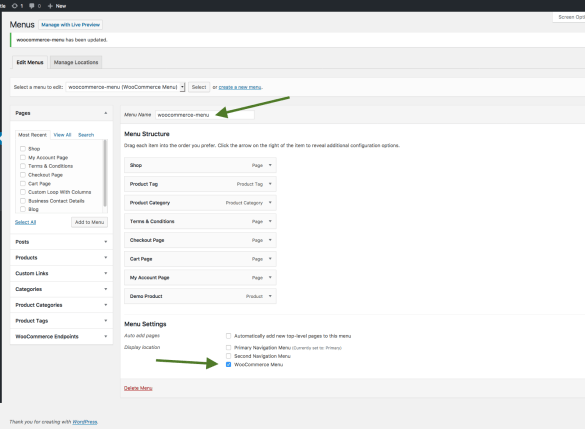
Task: Select the Checkout Page checkbox in Pages
Action: [23, 175]
